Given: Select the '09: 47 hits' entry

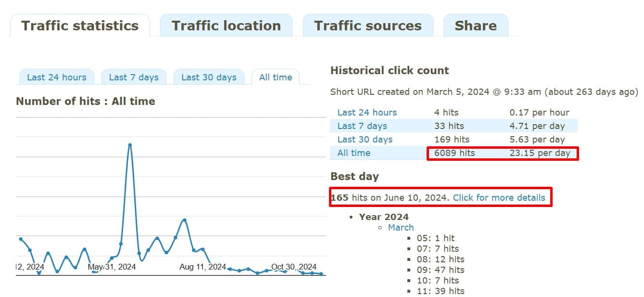Looking at the screenshot, I should [441, 270].
